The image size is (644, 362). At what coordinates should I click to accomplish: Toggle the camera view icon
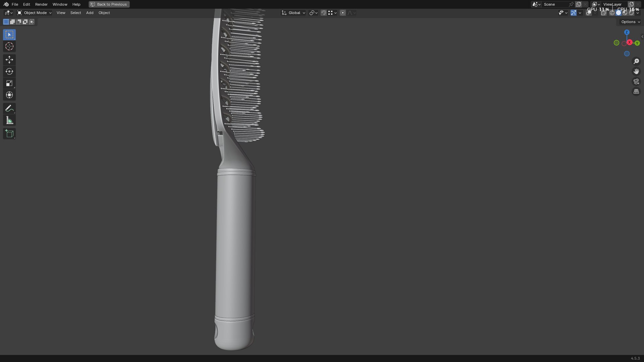pyautogui.click(x=636, y=81)
